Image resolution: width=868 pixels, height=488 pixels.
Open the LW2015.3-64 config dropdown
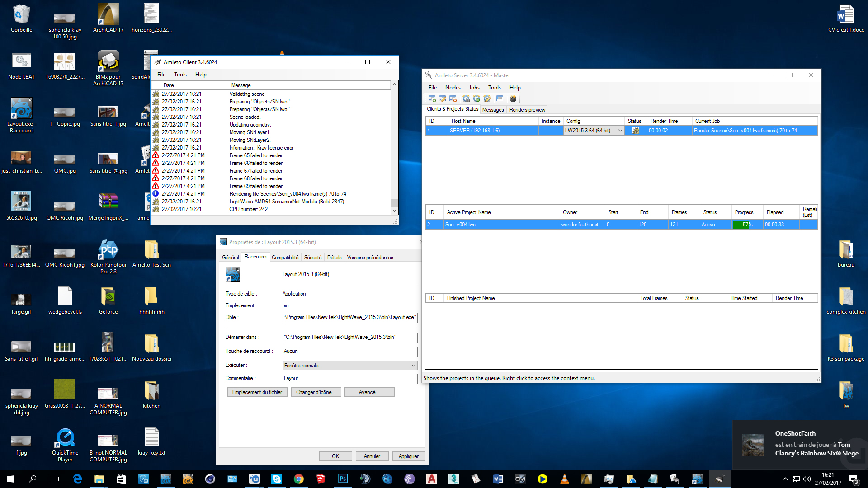pyautogui.click(x=620, y=131)
